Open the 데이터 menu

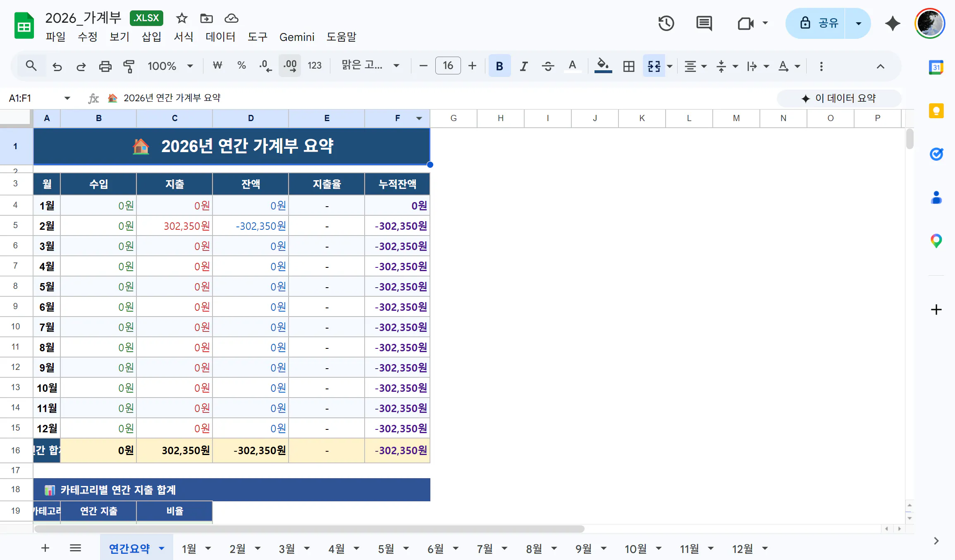pyautogui.click(x=220, y=37)
